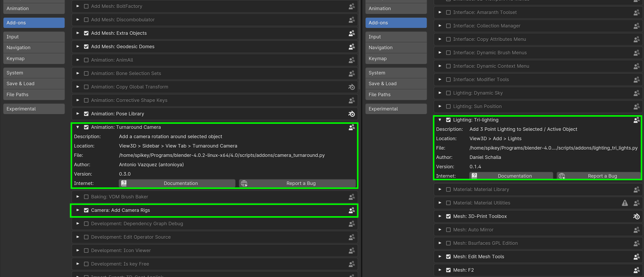Click community icon on Corrective Shape Keys row

[352, 101]
